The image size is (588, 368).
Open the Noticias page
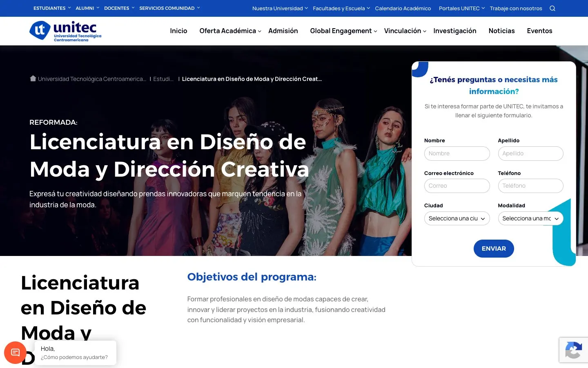click(x=501, y=31)
